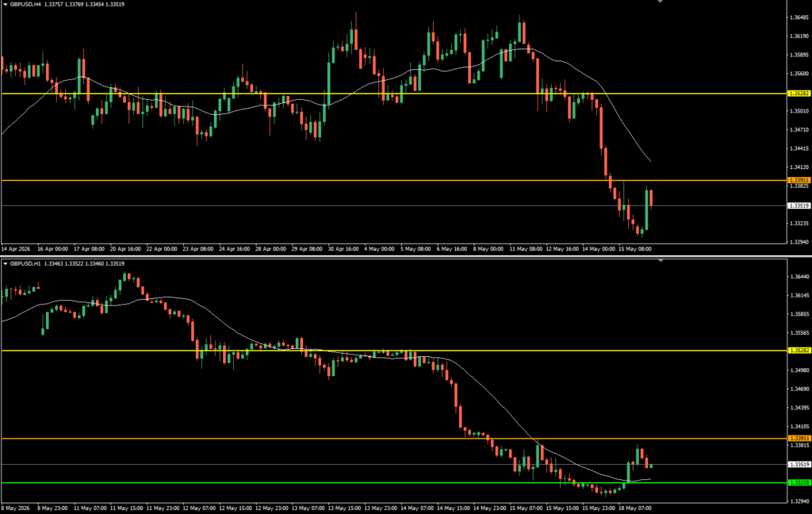Click the gray 1.33519 current price tag on H1 axis
The width and height of the screenshot is (812, 514).
click(x=799, y=465)
